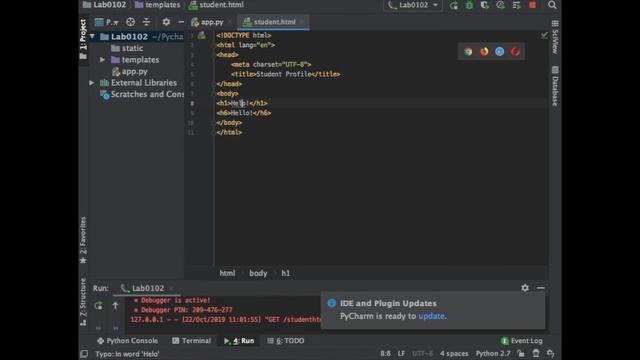
Task: Click the Collapse All icon in Project panel
Action: [x=146, y=22]
